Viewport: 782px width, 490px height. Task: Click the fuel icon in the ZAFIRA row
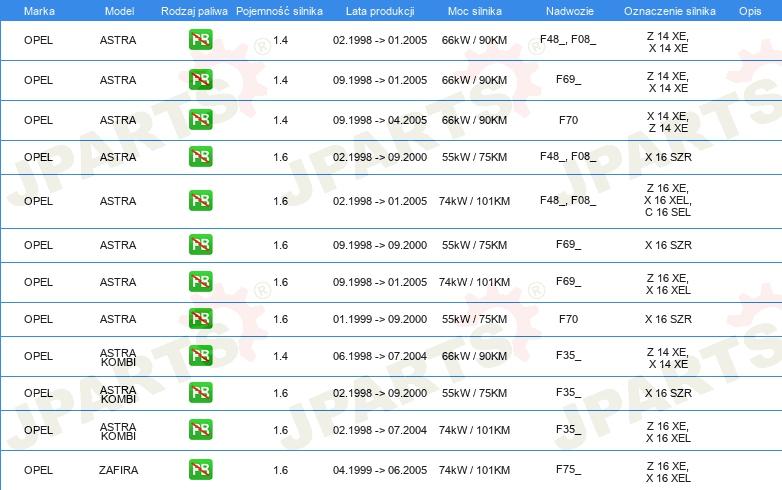tap(200, 470)
